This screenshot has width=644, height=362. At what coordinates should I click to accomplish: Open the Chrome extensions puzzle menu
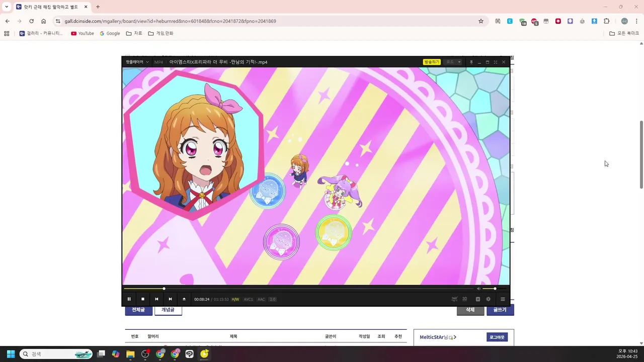click(606, 21)
